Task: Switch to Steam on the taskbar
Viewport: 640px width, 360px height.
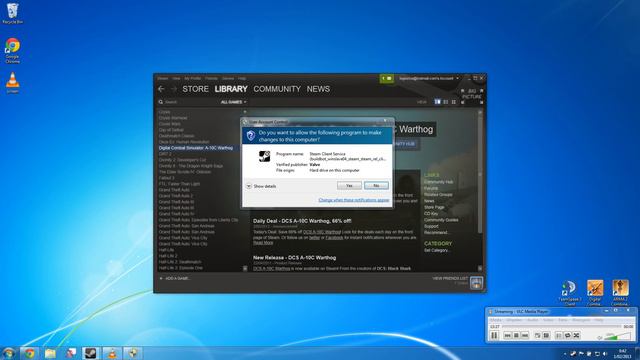Action: tap(91, 353)
